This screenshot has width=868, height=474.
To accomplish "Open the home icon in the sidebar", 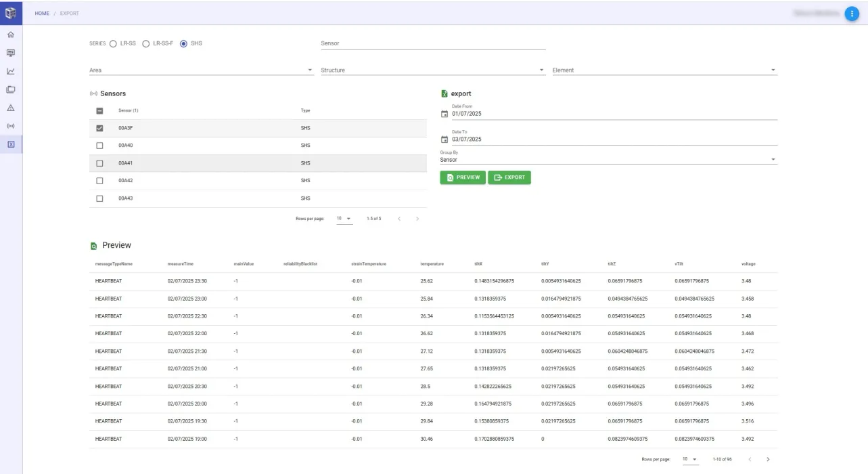I will point(11,35).
